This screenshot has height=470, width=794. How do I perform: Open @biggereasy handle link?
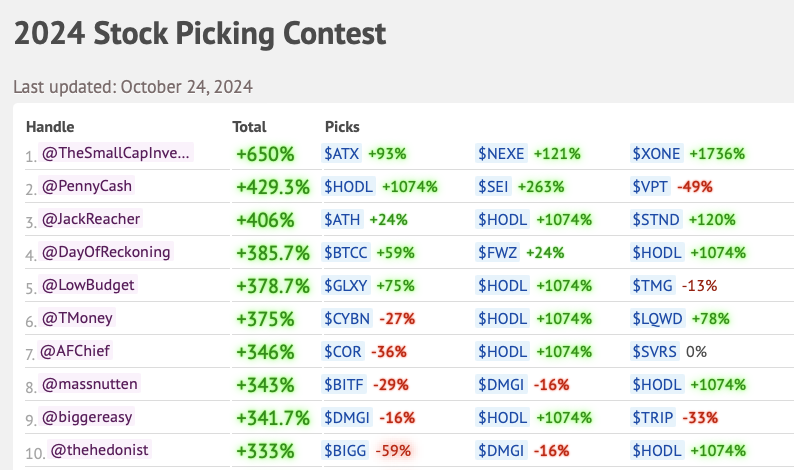pyautogui.click(x=87, y=416)
